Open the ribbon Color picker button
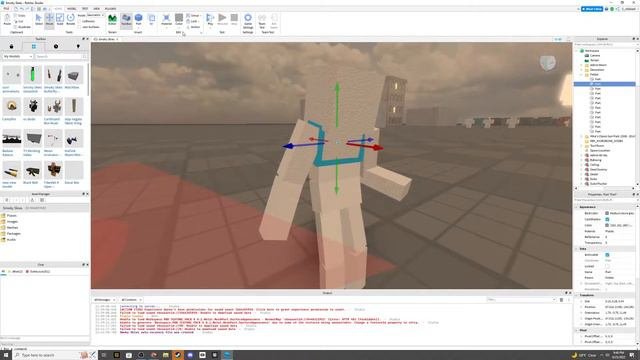Screen dimensions: 640x360 click(x=179, y=19)
